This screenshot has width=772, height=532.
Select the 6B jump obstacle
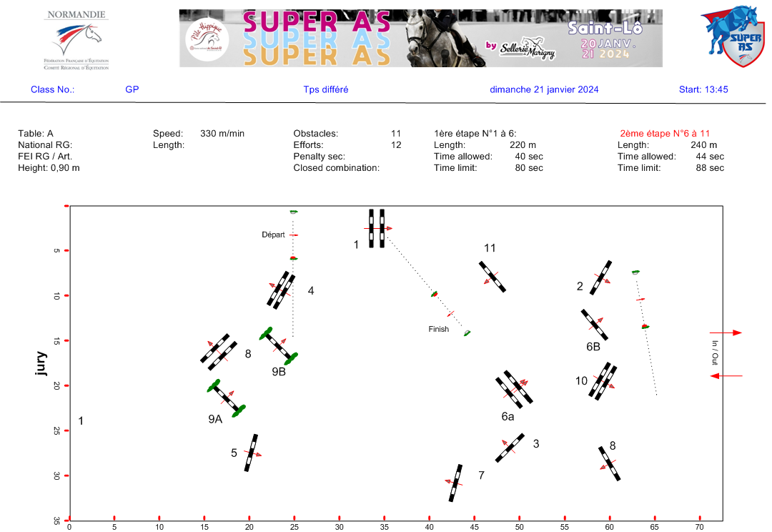click(594, 325)
